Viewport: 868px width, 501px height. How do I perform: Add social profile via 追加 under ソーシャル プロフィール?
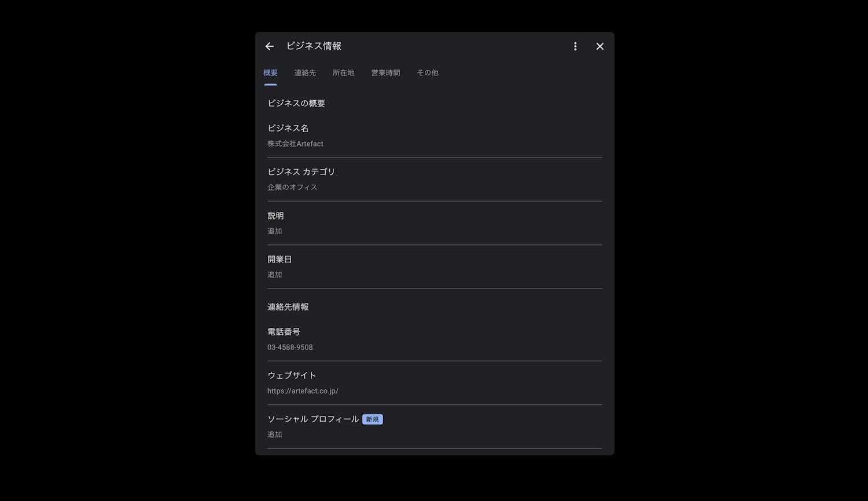coord(275,434)
